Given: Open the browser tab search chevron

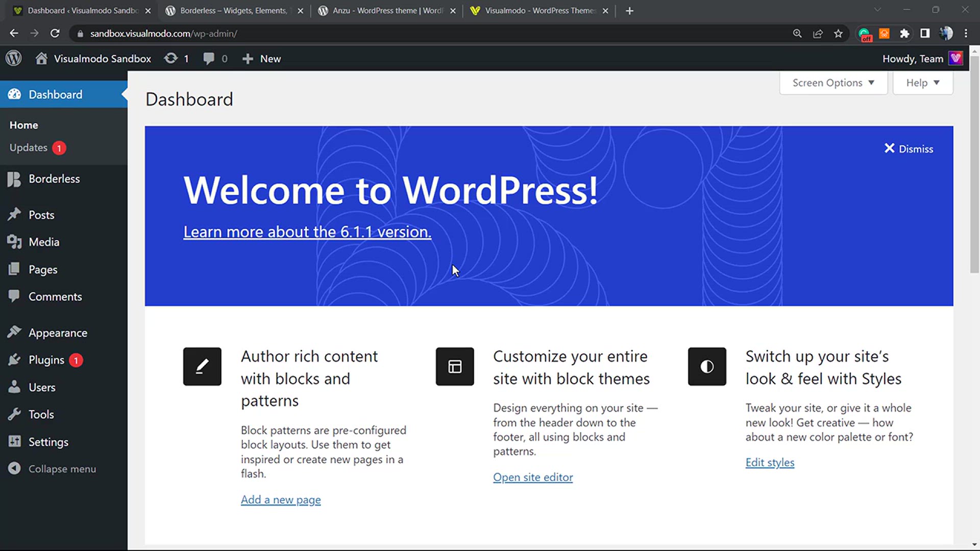Looking at the screenshot, I should 877,10.
